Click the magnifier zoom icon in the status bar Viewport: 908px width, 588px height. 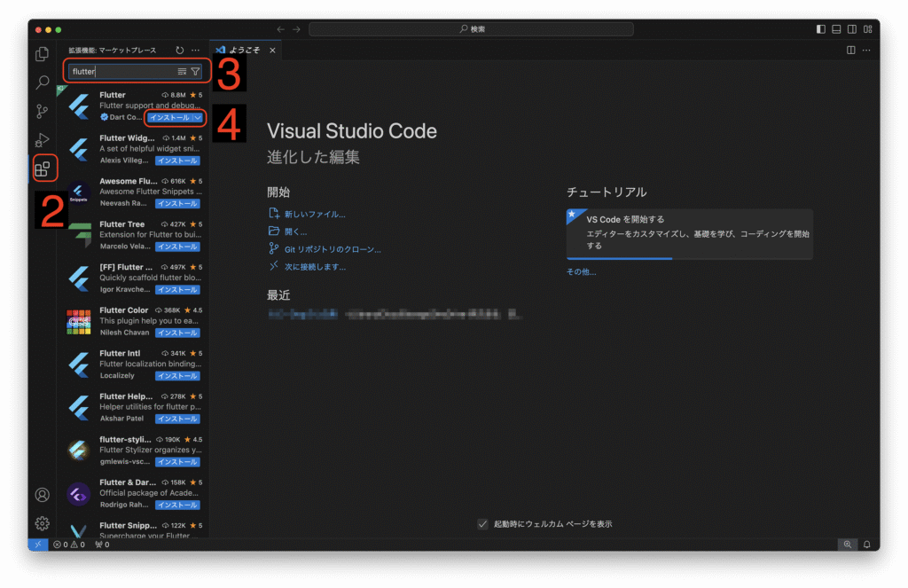tap(847, 545)
